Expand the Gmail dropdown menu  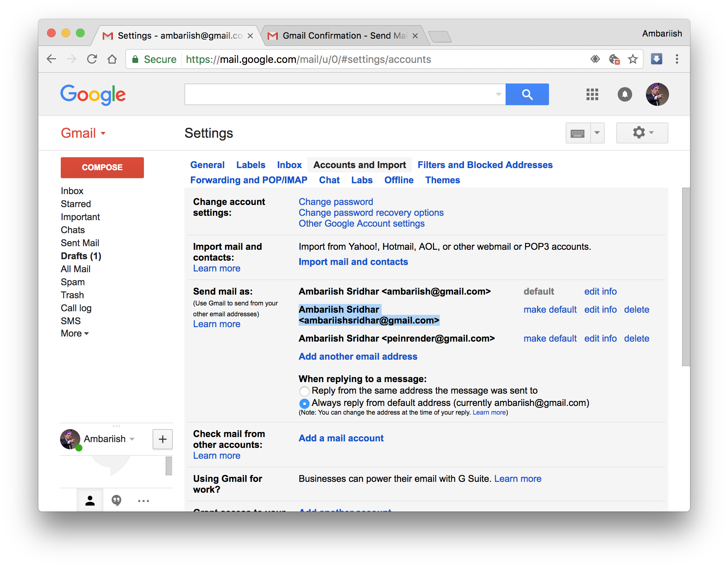[83, 133]
